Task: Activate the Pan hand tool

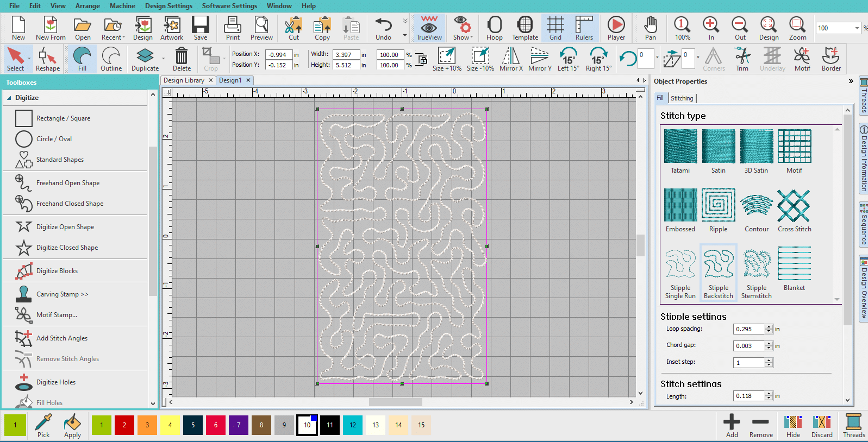Action: (651, 28)
